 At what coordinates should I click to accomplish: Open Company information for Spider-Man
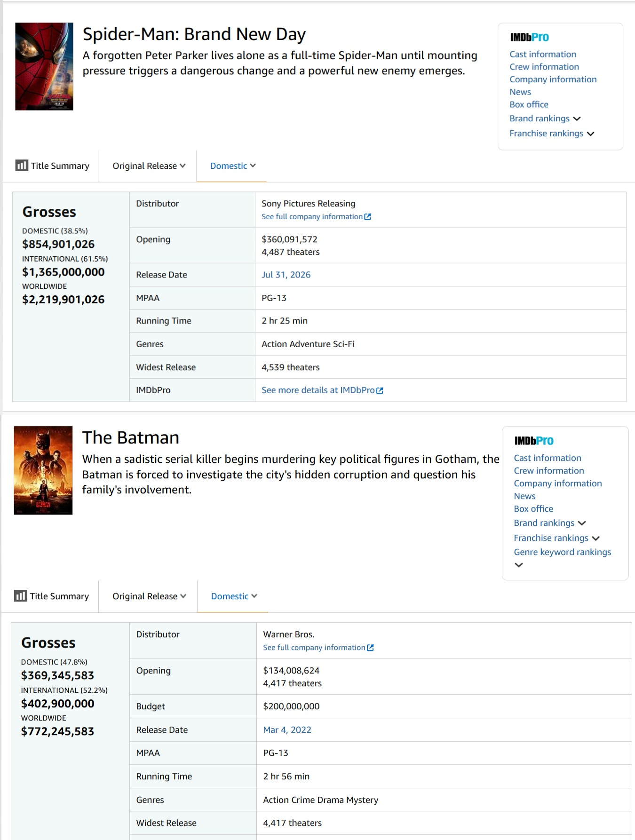click(x=553, y=79)
